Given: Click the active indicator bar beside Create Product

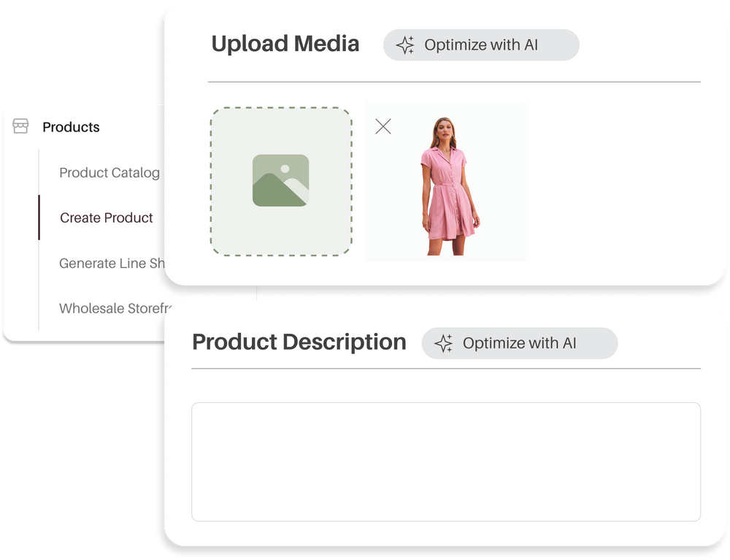Looking at the screenshot, I should [x=39, y=218].
